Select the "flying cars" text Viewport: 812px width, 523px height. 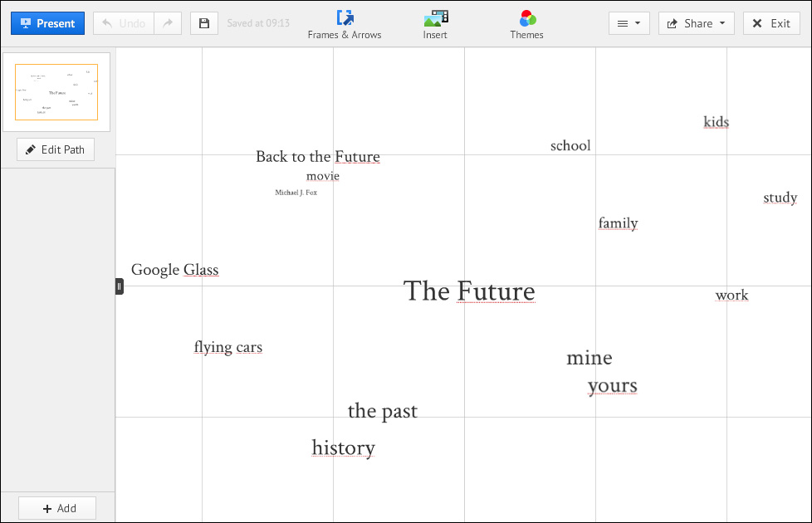point(227,347)
